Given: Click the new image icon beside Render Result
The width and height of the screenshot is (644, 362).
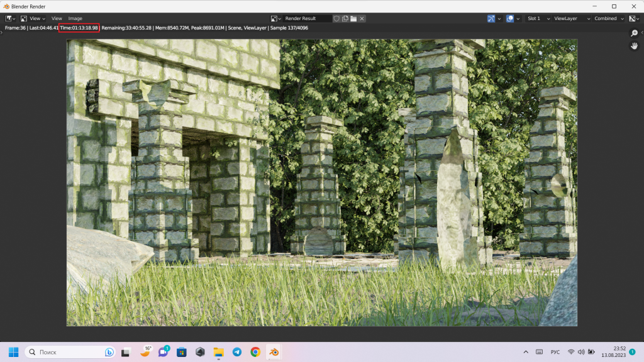Looking at the screenshot, I should pyautogui.click(x=345, y=19).
